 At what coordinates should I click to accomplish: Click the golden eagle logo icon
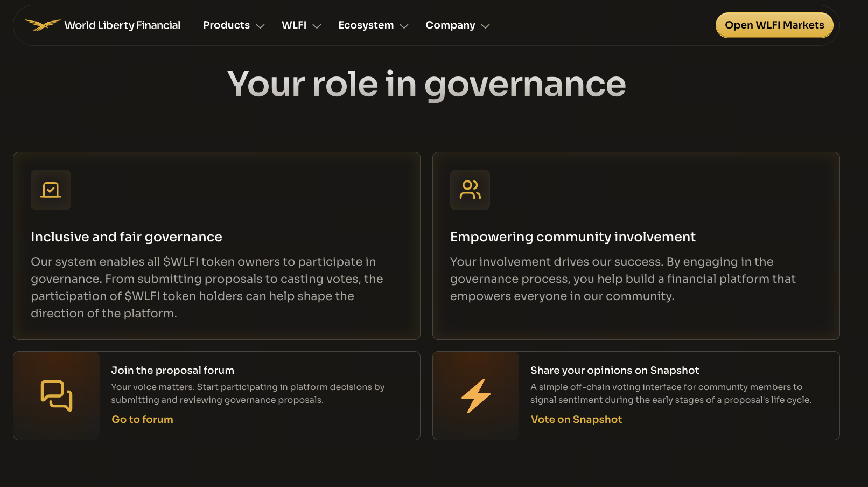point(43,25)
